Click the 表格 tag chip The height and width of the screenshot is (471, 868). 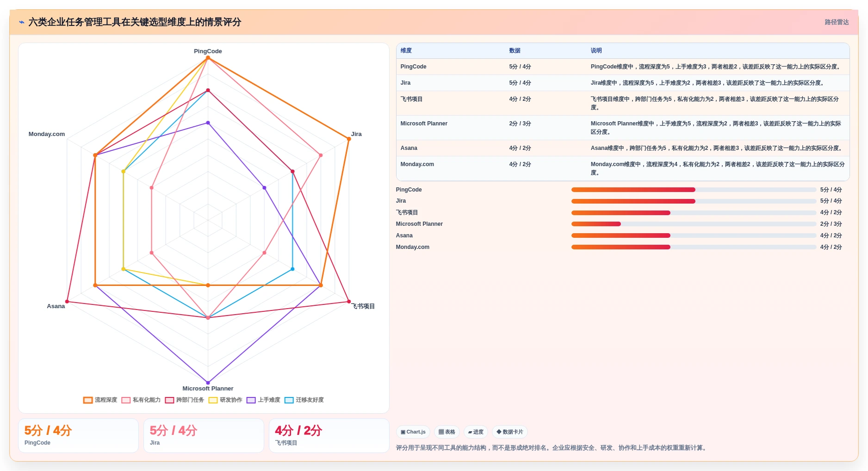(x=446, y=432)
